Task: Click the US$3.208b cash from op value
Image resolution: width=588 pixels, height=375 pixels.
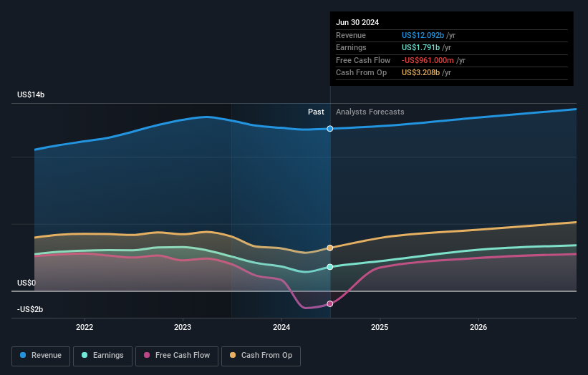Action: point(420,73)
